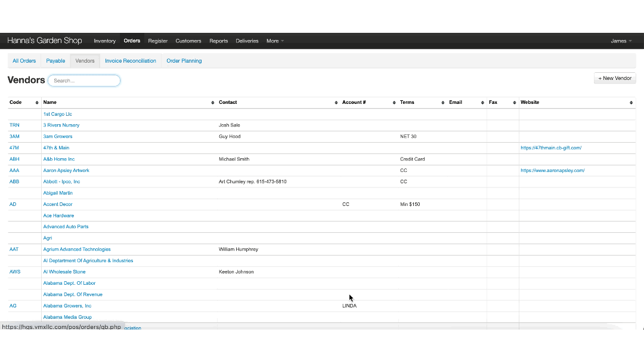This screenshot has height=363, width=644.
Task: Visit the 47thmain.cb-gift.com website link
Action: point(550,148)
